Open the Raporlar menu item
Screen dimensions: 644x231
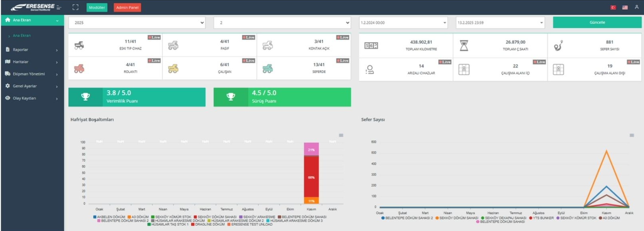coord(32,50)
